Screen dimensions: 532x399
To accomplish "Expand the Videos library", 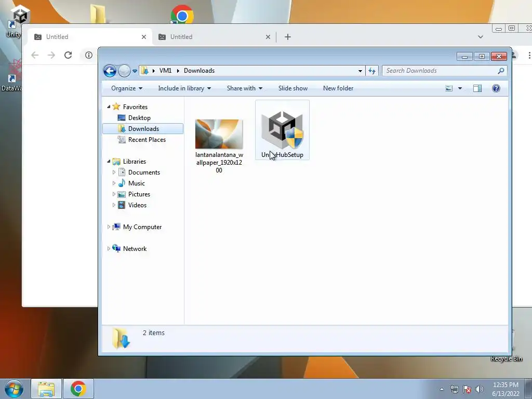I will 114,205.
